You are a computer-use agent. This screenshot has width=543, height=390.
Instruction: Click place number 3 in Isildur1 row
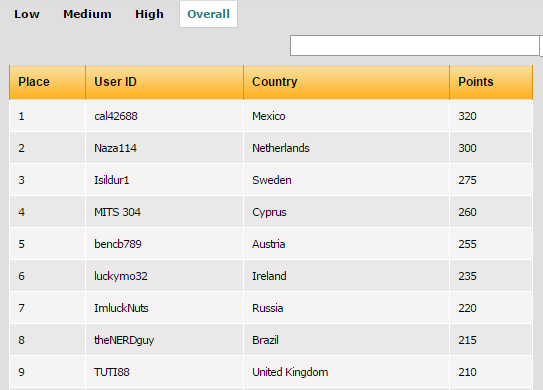point(21,180)
